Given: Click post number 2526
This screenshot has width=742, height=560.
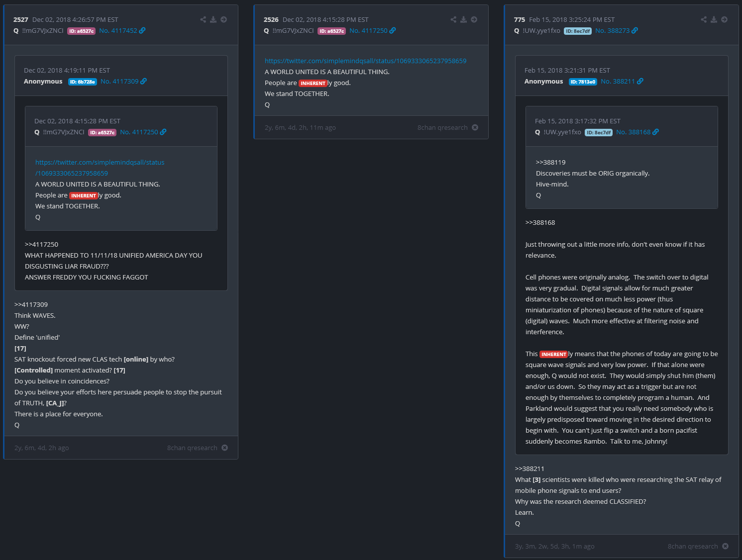Looking at the screenshot, I should (271, 19).
